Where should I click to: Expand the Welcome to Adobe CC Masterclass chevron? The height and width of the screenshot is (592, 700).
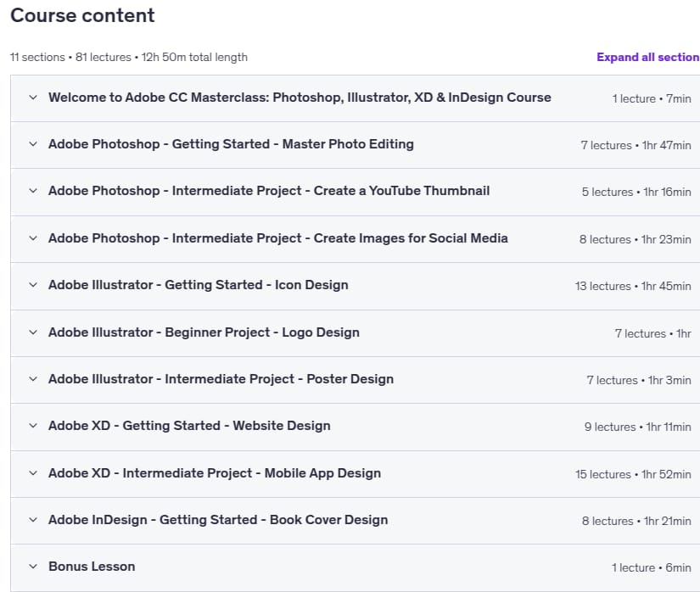pyautogui.click(x=33, y=98)
